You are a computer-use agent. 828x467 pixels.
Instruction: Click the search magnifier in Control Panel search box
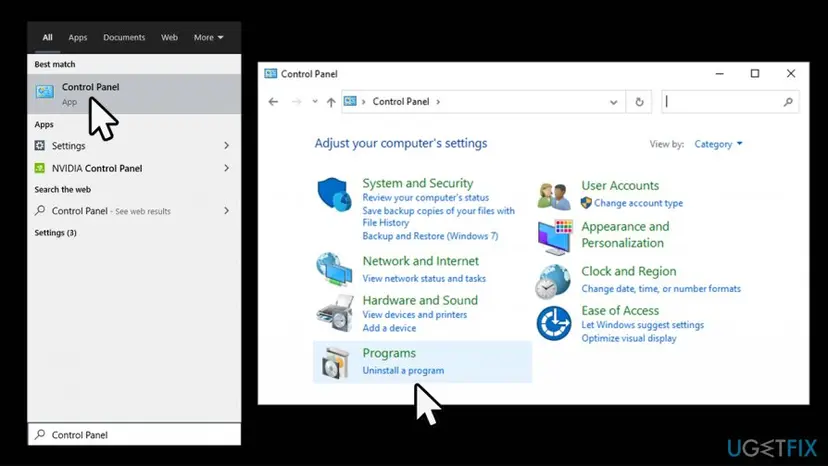point(788,101)
